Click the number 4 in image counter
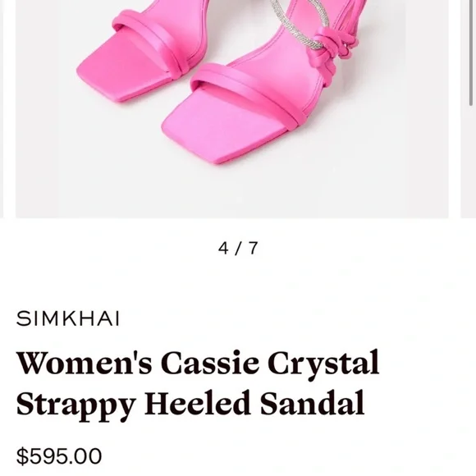476x476 pixels. coord(223,248)
